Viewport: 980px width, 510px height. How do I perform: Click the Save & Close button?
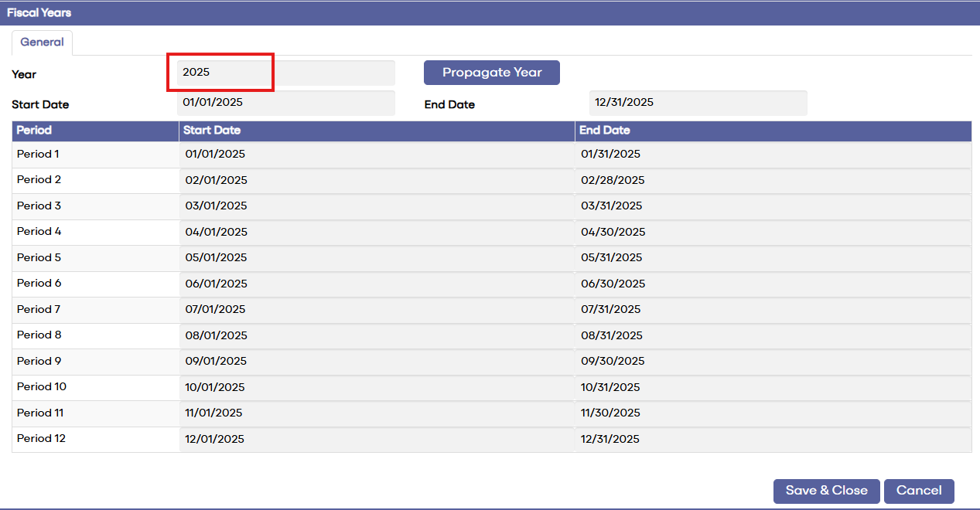(827, 491)
